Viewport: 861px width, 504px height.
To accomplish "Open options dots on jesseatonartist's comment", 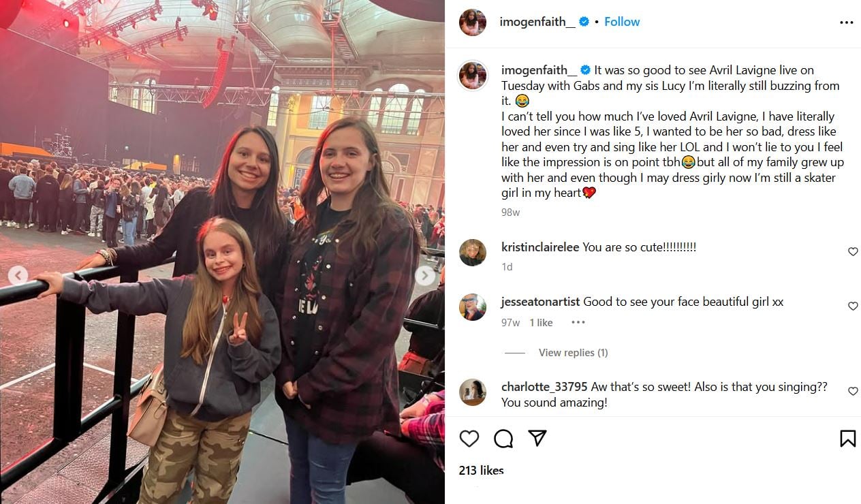I will [x=578, y=323].
